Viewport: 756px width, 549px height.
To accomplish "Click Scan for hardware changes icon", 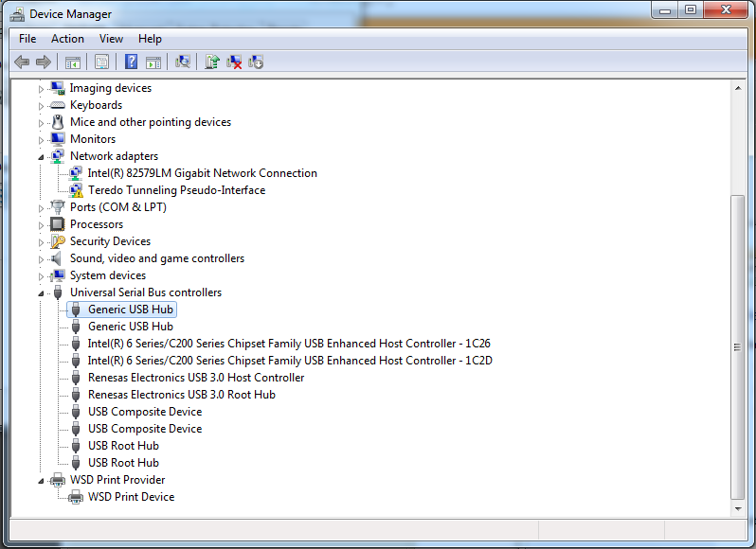I will click(x=183, y=62).
